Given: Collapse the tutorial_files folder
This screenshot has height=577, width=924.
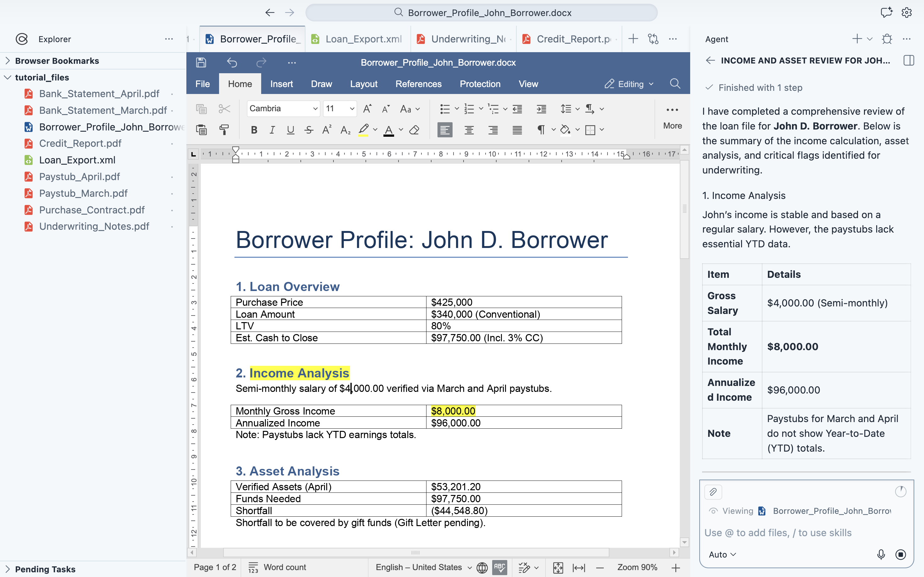Looking at the screenshot, I should 8,77.
